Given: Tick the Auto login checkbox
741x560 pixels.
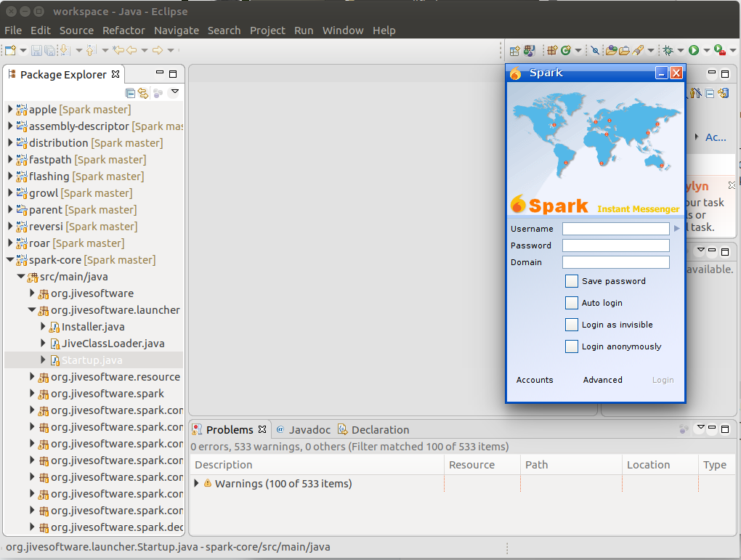Looking at the screenshot, I should pyautogui.click(x=571, y=303).
